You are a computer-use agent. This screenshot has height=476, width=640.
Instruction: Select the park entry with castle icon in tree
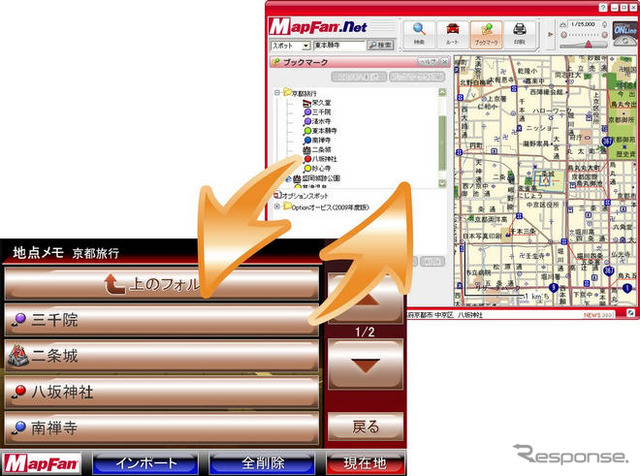[x=317, y=178]
